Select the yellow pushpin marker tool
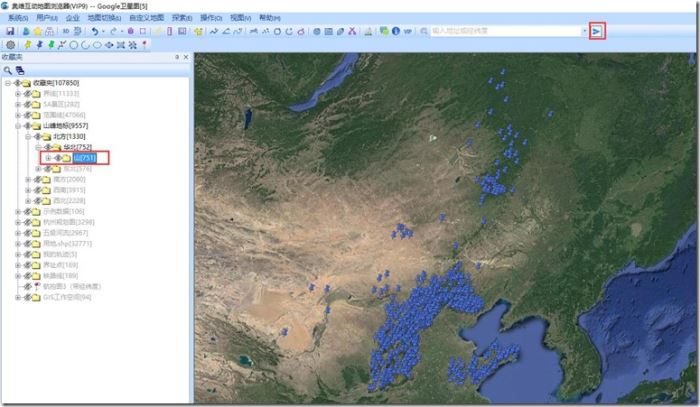 [26, 45]
